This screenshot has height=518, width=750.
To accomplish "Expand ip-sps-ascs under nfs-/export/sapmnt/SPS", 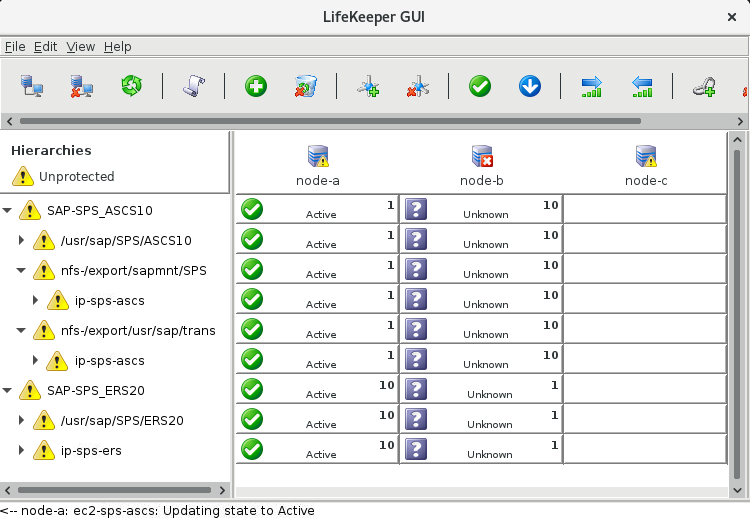I will 35,300.
